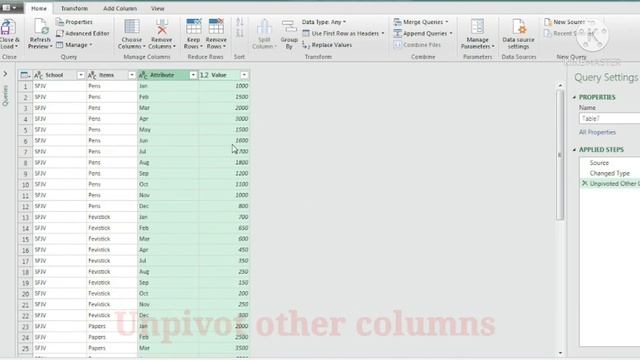Collapse the APPLIED STEPS section
Image resolution: width=640 pixels, height=360 pixels.
[x=574, y=150]
